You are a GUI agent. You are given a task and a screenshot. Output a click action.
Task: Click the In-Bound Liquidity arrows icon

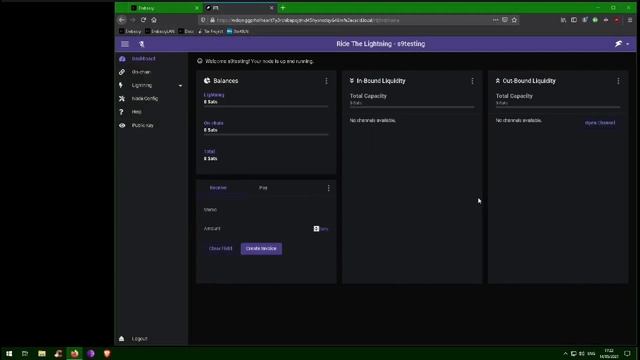pyautogui.click(x=351, y=81)
